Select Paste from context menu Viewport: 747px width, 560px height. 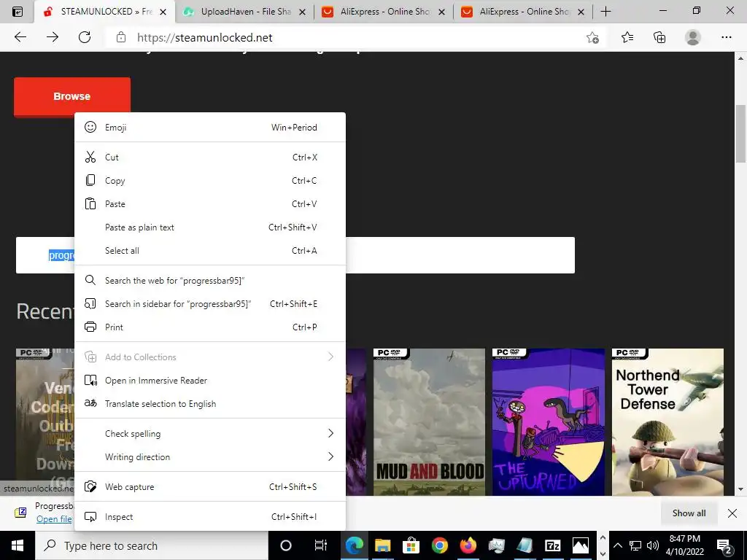tap(210, 204)
